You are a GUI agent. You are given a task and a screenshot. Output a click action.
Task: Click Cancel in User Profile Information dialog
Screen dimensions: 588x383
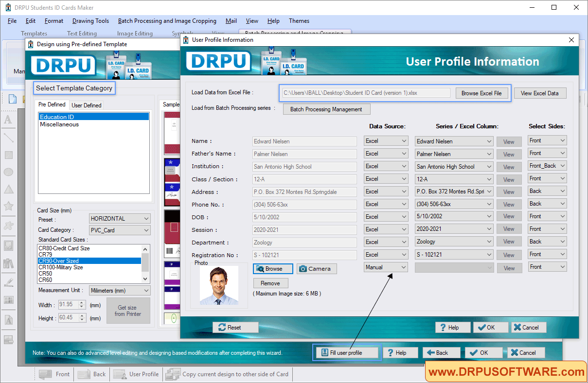(529, 328)
